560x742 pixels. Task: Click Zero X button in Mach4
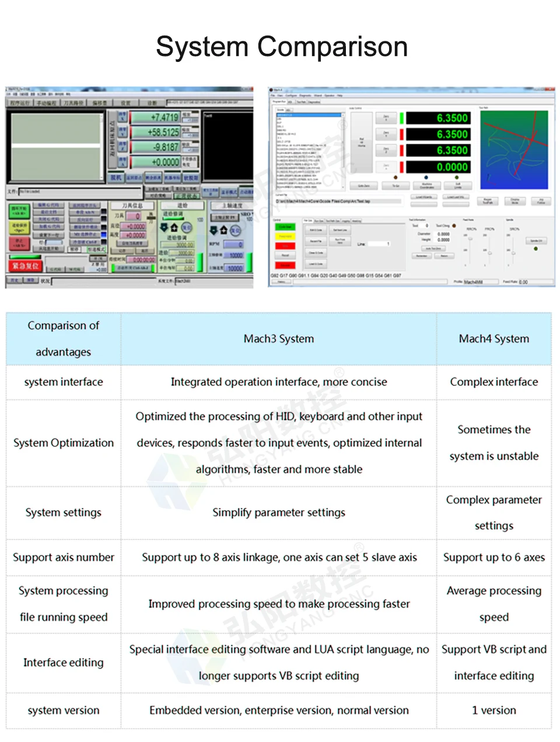(x=386, y=117)
